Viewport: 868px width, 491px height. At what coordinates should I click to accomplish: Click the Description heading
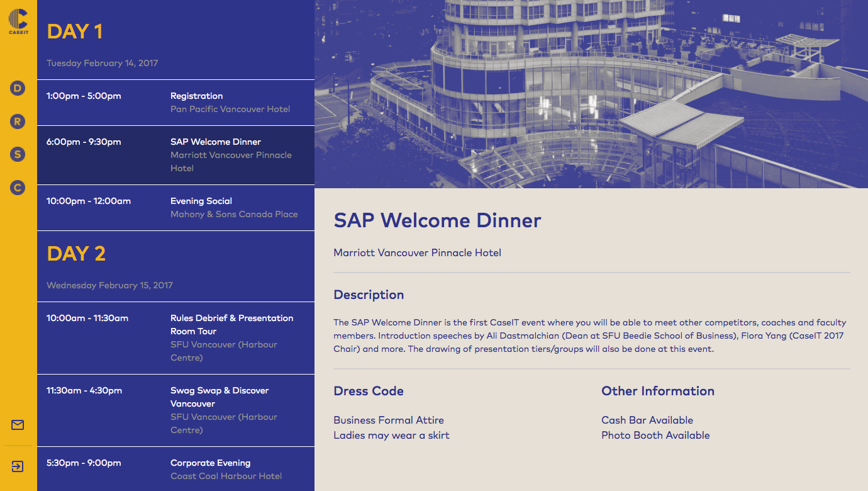tap(369, 295)
